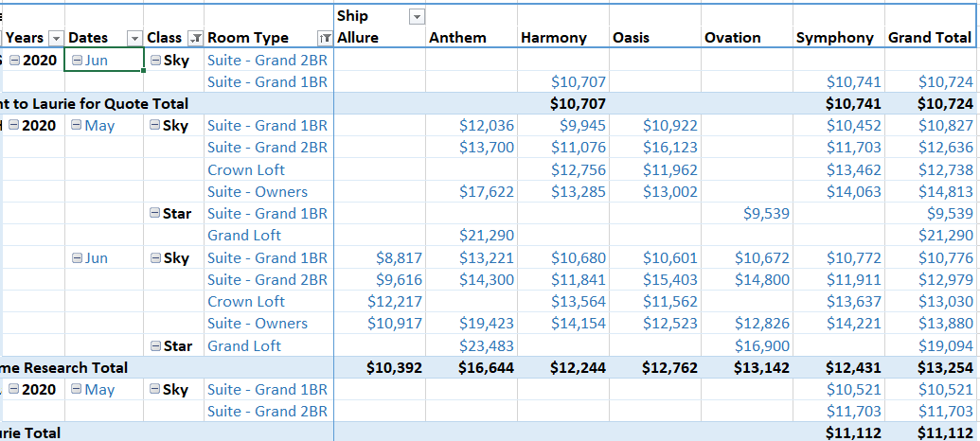Select the $23,483 Anthem Grand Loft cell
Screen dimensions: 980x441
(472, 345)
